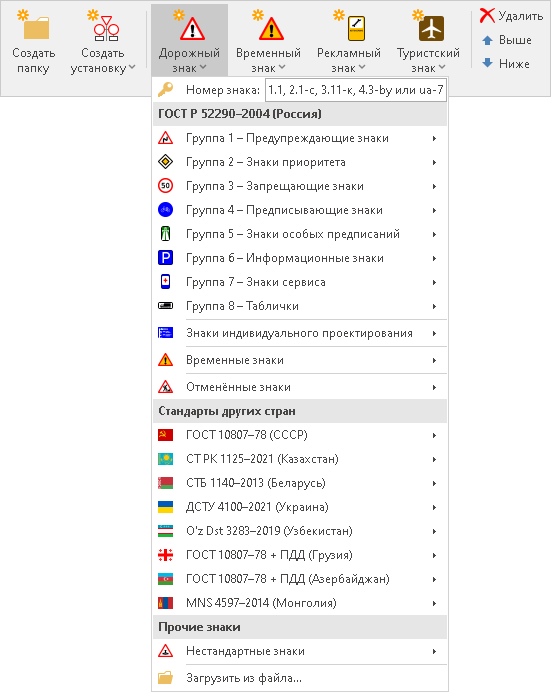
Task: Open the Создать установку dropdown chevron
Action: [x=132, y=67]
